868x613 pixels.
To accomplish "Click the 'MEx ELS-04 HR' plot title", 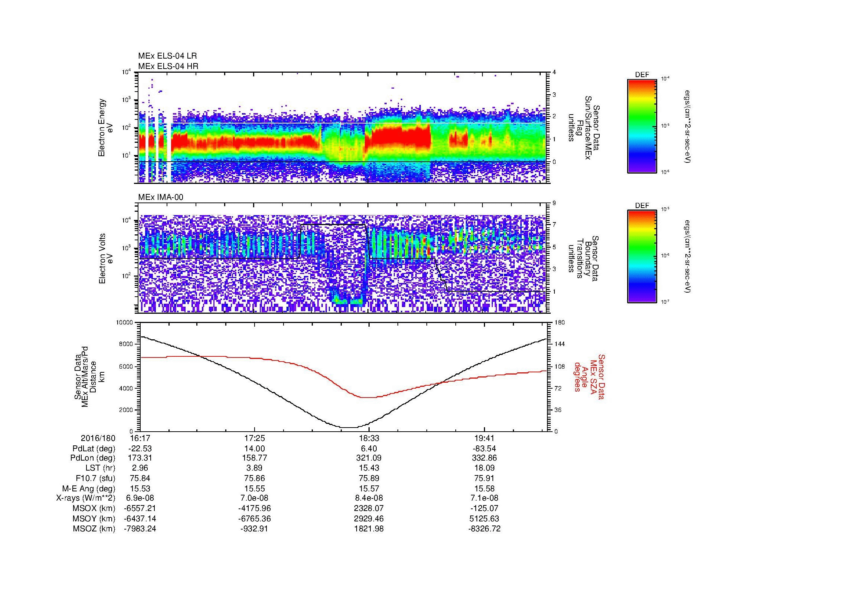I will pos(168,66).
